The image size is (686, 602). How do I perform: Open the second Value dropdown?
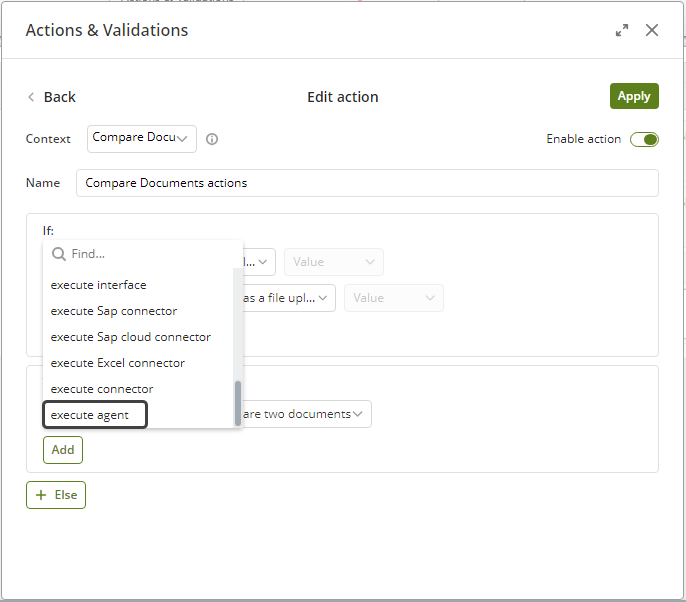pyautogui.click(x=394, y=298)
